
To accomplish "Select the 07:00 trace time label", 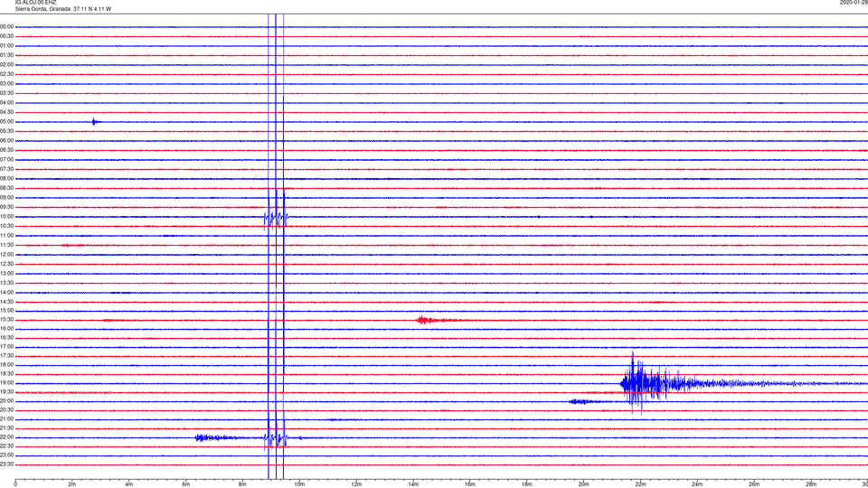I will (x=6, y=160).
